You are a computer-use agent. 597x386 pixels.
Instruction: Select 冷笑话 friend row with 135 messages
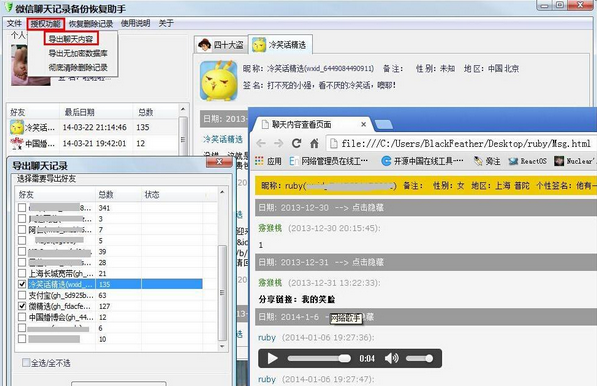click(x=93, y=128)
